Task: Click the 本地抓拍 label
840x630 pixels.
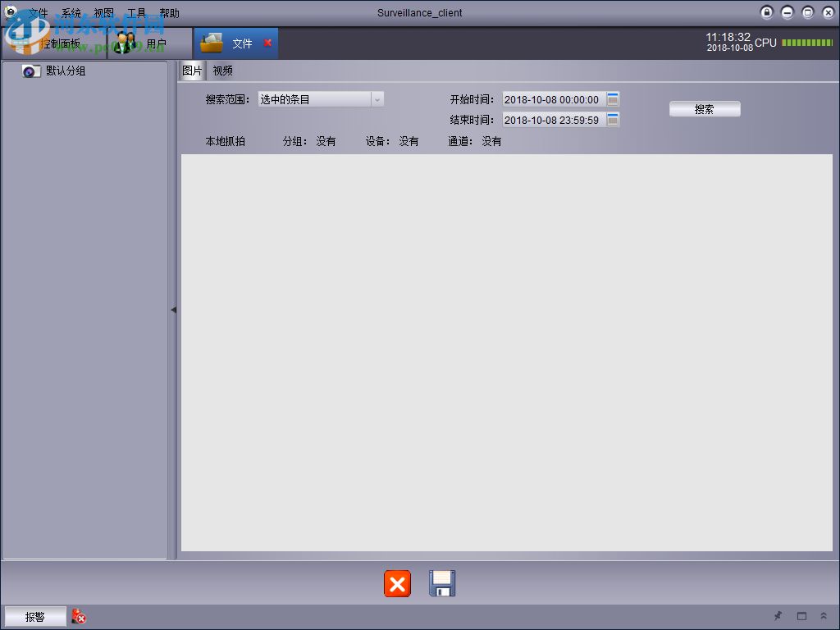Action: click(x=225, y=141)
